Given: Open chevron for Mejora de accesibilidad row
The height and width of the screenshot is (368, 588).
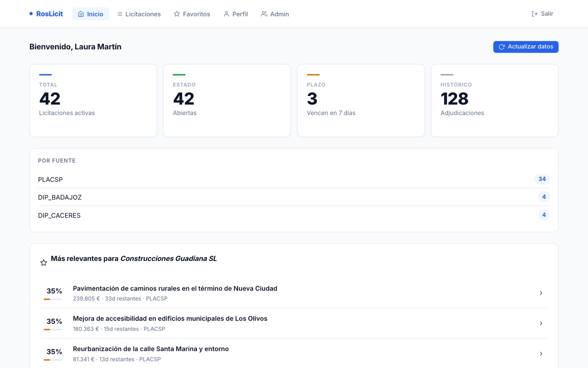Looking at the screenshot, I should tap(541, 323).
